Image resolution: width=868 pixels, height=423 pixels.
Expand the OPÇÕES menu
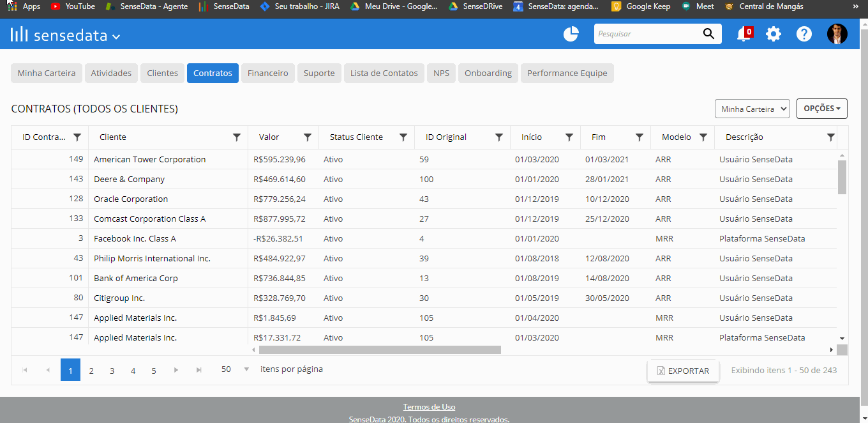point(822,109)
